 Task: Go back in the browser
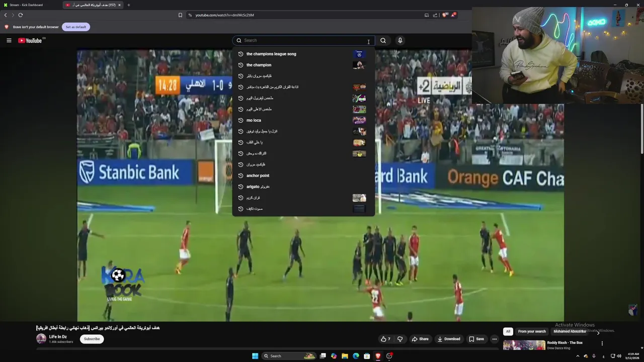coord(6,15)
